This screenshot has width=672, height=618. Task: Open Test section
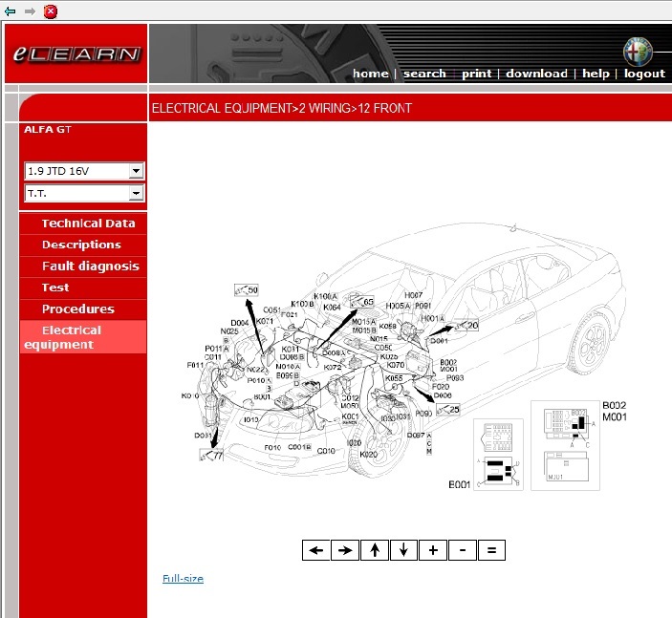coord(55,288)
